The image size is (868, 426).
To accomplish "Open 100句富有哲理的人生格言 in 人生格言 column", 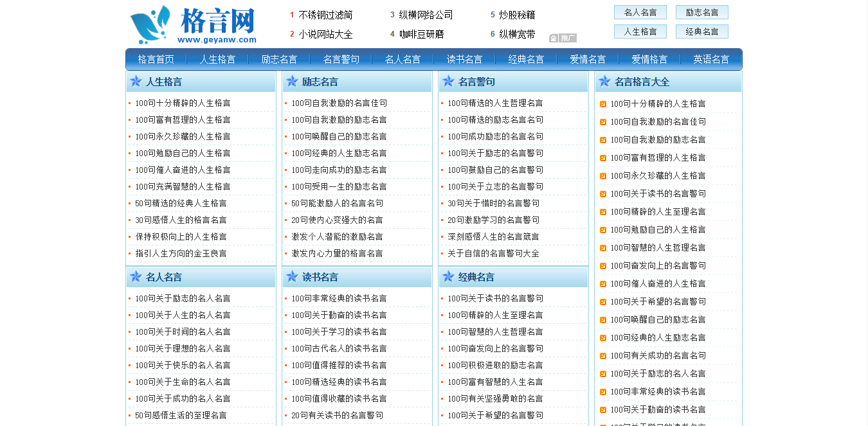I will point(183,120).
